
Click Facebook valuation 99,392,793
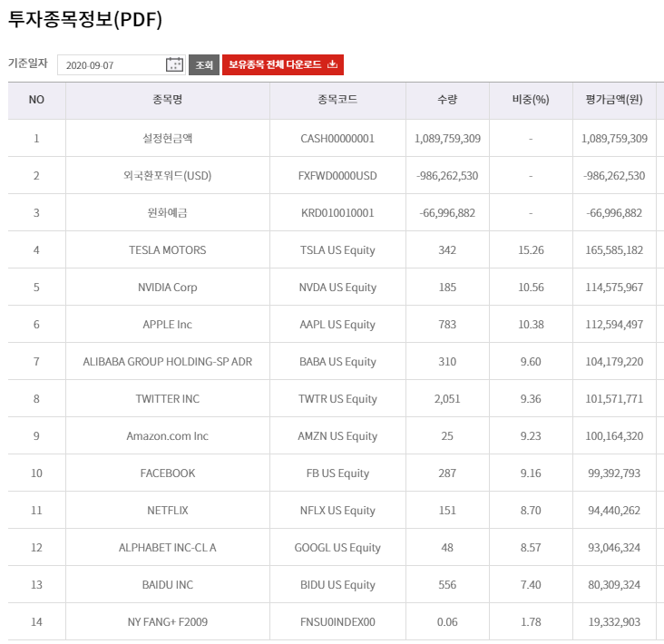click(x=614, y=473)
